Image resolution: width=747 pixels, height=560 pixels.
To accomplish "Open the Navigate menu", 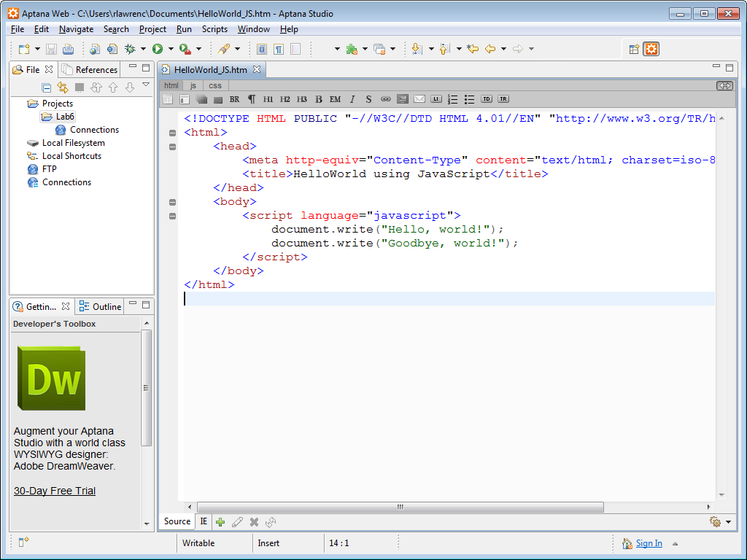I will (x=76, y=29).
